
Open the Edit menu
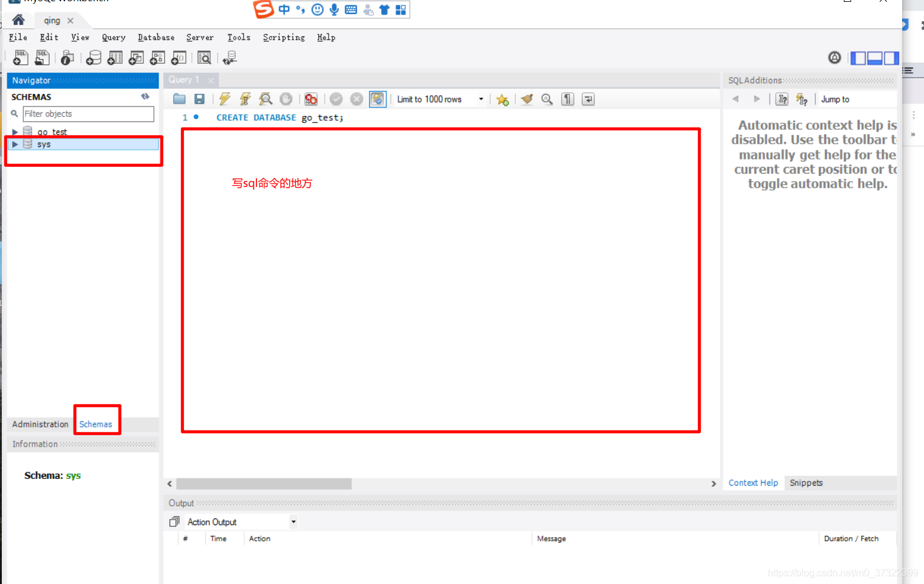(49, 38)
